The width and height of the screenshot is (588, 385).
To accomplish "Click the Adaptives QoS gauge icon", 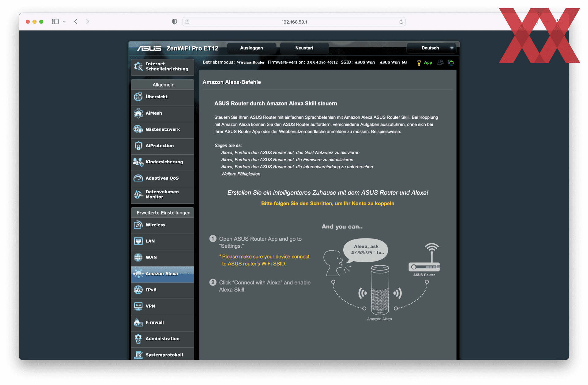I will click(138, 178).
